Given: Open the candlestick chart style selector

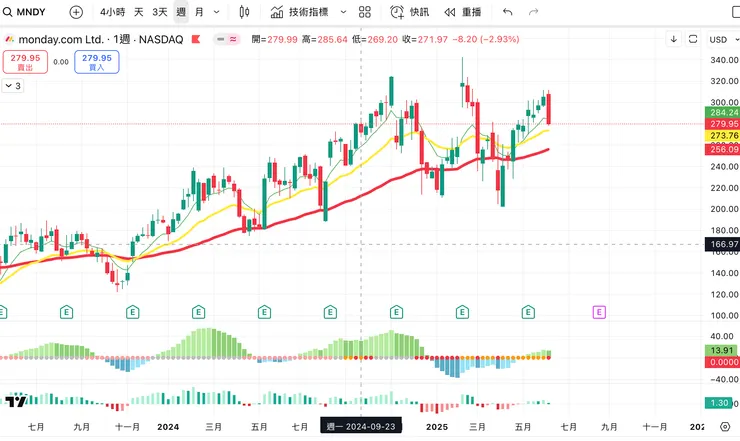Looking at the screenshot, I should coord(246,12).
